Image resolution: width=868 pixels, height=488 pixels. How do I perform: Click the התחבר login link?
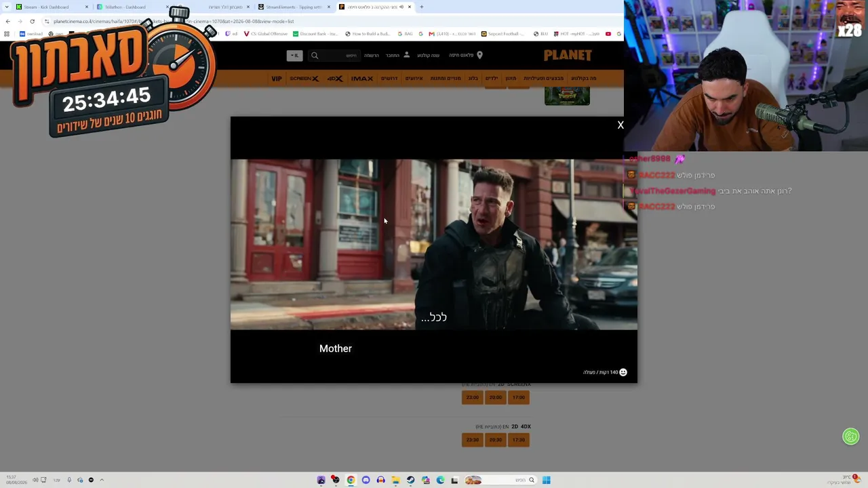(393, 56)
